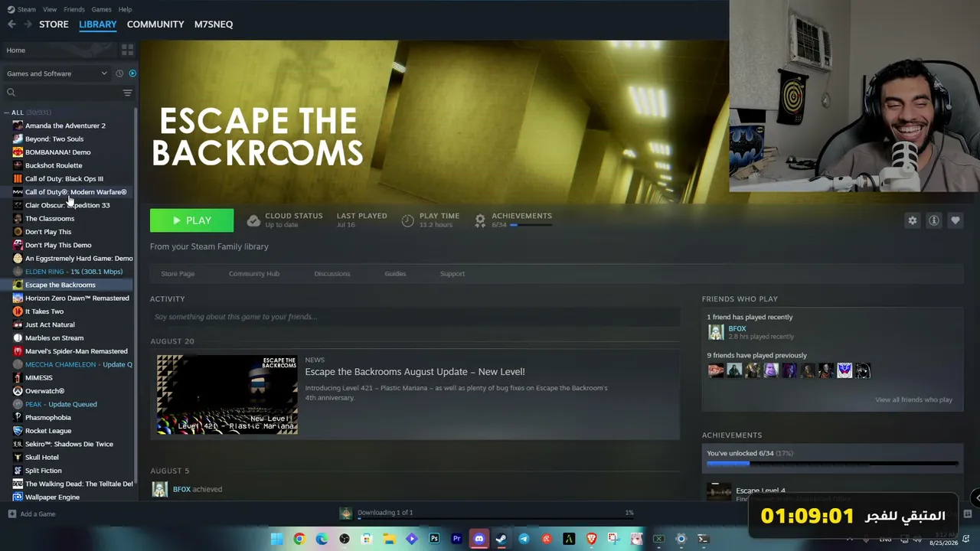
Task: Open Discord from the taskbar
Action: tap(479, 539)
